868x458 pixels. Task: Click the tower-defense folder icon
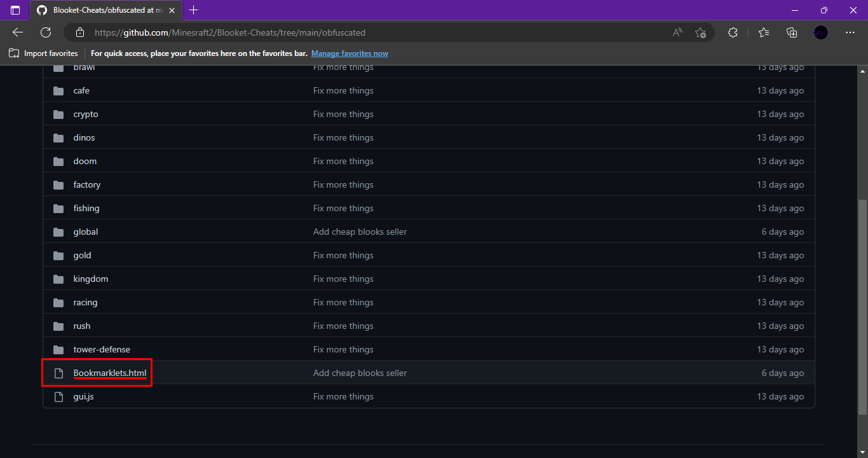(58, 350)
